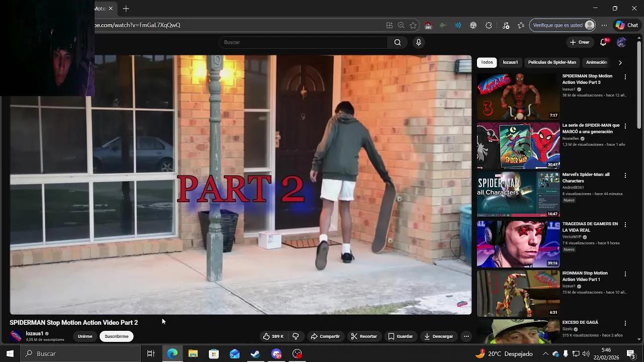Select the Animación filter chip
Viewport: 644px width, 362px height.
[597, 62]
